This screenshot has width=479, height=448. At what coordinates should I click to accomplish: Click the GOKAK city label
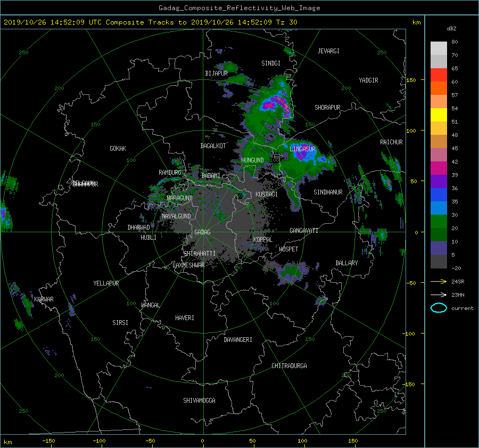[x=118, y=149]
